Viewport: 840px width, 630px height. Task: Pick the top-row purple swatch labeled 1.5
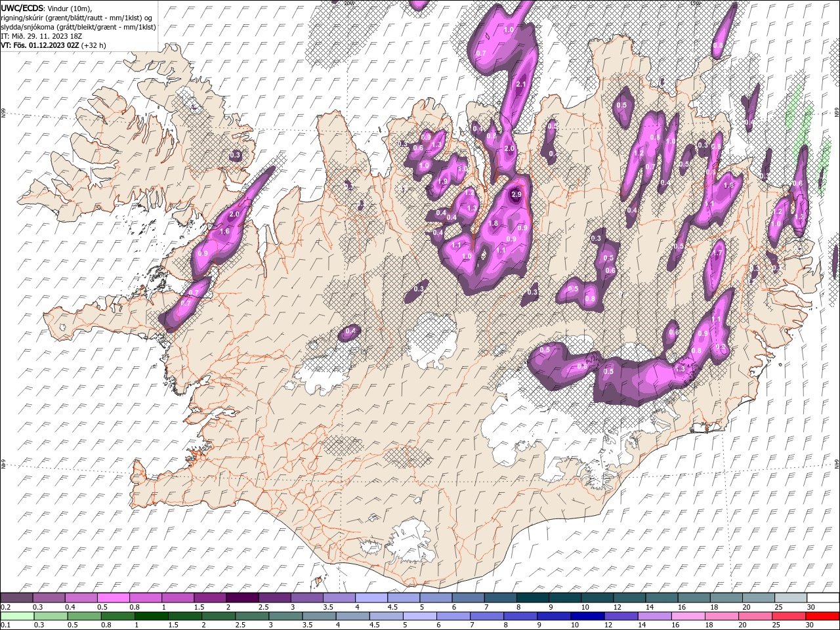[x=209, y=598]
